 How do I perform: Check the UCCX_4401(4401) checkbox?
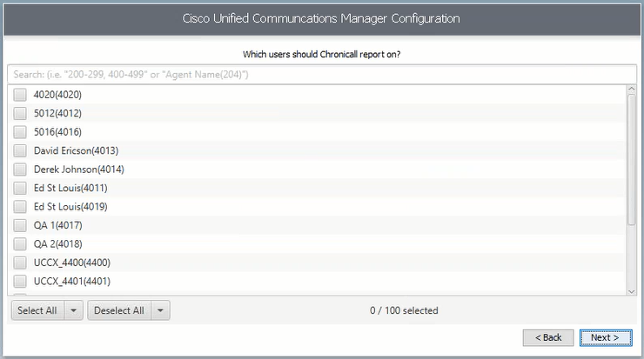tap(20, 282)
